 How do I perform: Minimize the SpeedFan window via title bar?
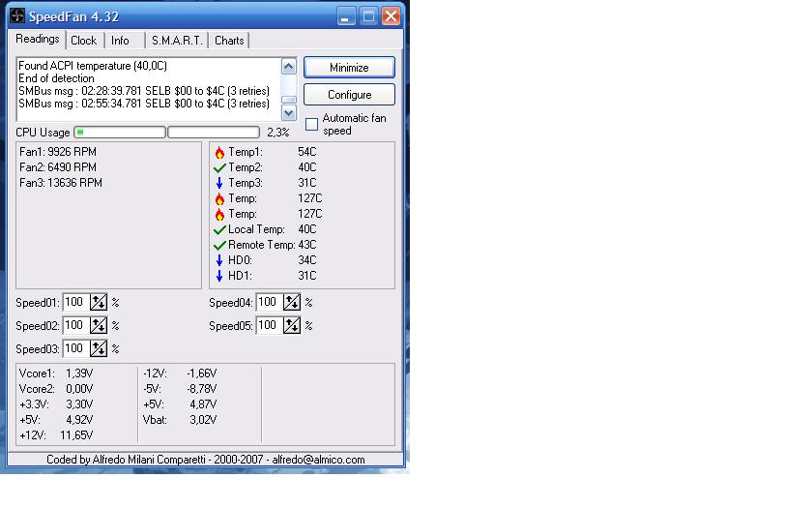tap(346, 16)
